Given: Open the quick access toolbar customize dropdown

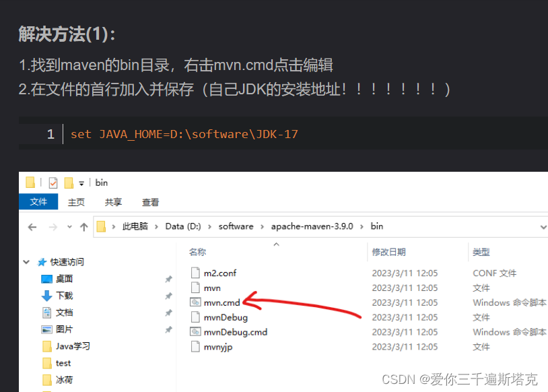Looking at the screenshot, I should point(83,183).
